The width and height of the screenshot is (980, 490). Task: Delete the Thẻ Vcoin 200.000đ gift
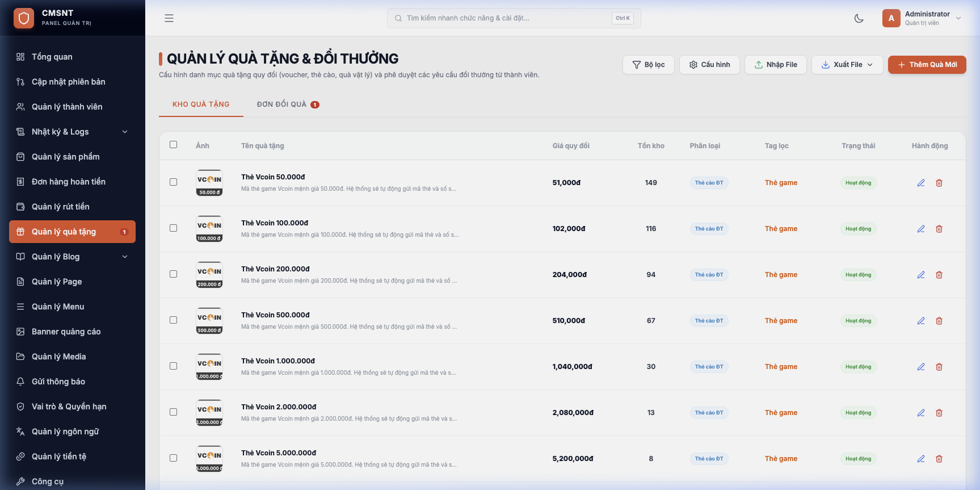point(939,275)
